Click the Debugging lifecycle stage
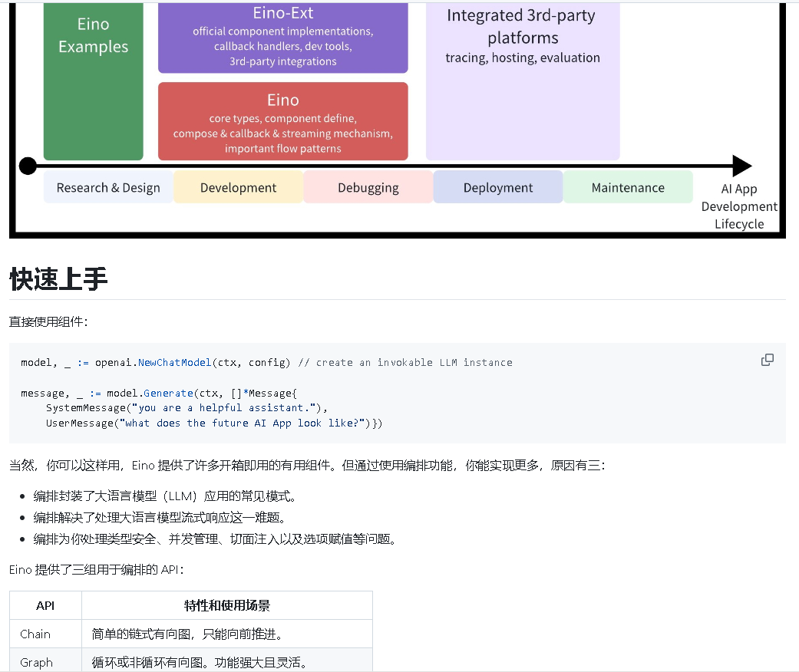Viewport: 799px width, 672px height. coord(368,186)
